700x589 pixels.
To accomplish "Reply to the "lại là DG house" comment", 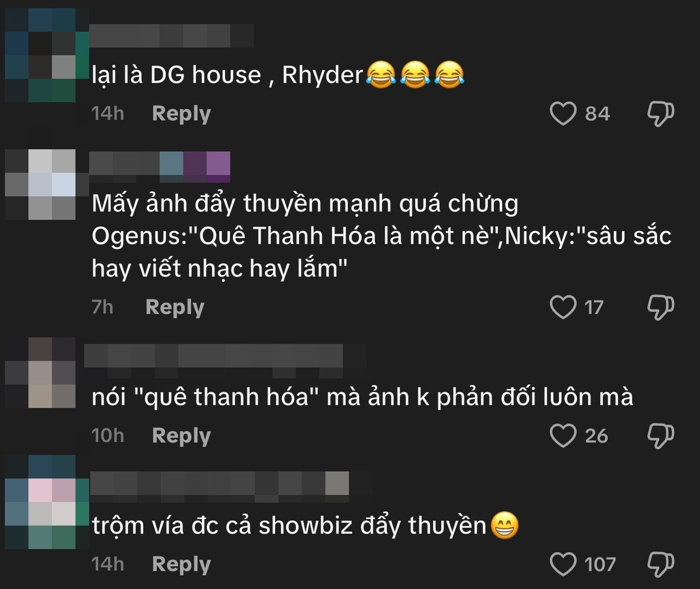I will pyautogui.click(x=181, y=114).
